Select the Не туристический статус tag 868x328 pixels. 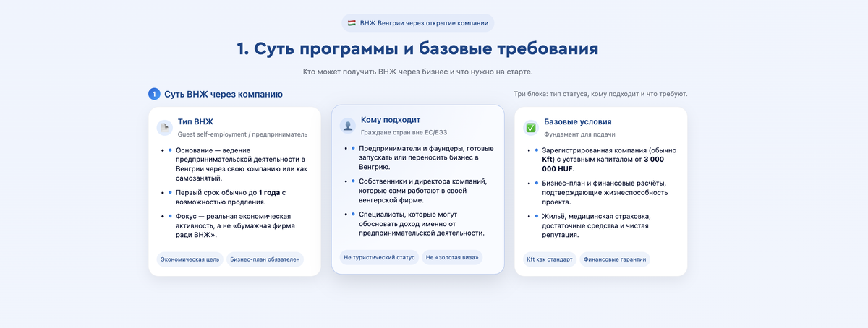click(x=379, y=257)
